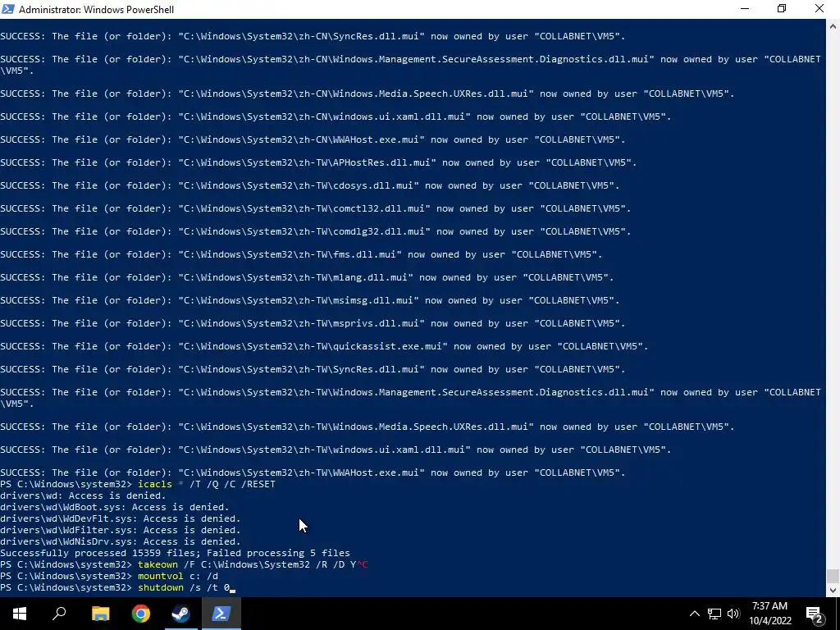Click 'drivers\wd\WdFilter.sys: Access is denied.' line

[121, 531]
